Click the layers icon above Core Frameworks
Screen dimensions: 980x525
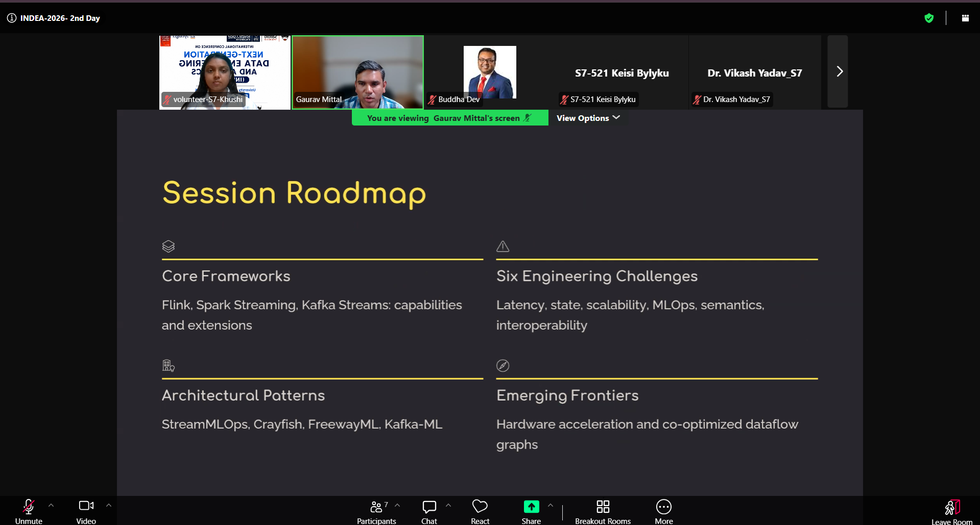click(x=169, y=246)
